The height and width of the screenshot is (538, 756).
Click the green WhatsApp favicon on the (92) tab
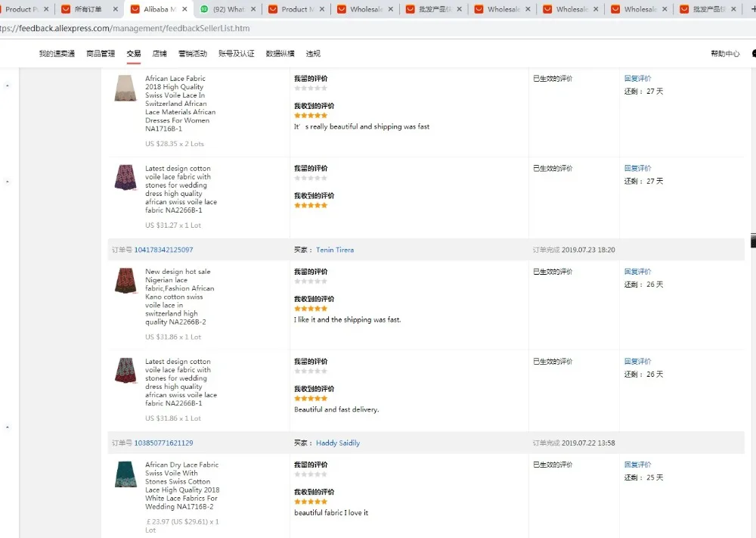[204, 9]
